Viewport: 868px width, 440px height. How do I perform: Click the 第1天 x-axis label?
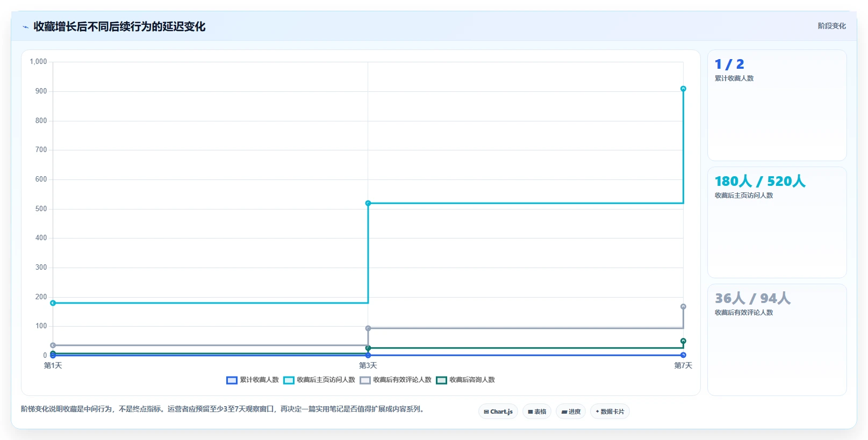pos(53,365)
